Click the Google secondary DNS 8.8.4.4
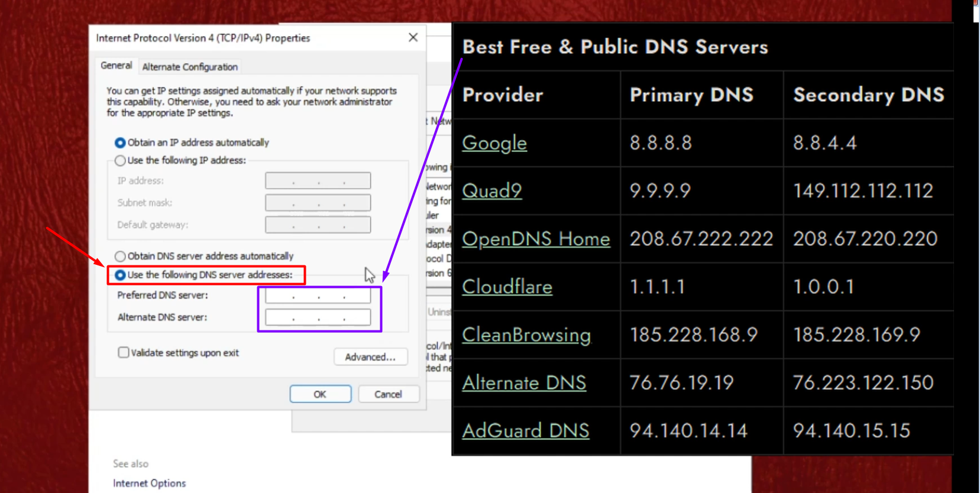 tap(824, 143)
